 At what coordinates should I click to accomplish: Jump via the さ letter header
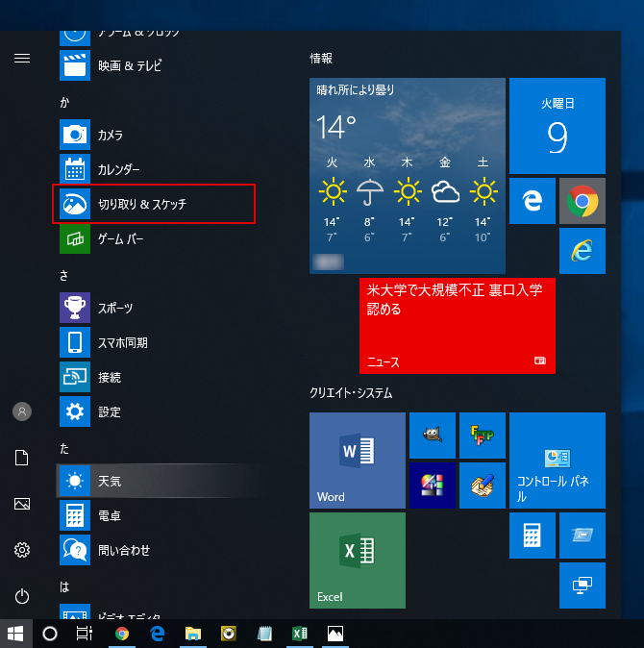(64, 275)
